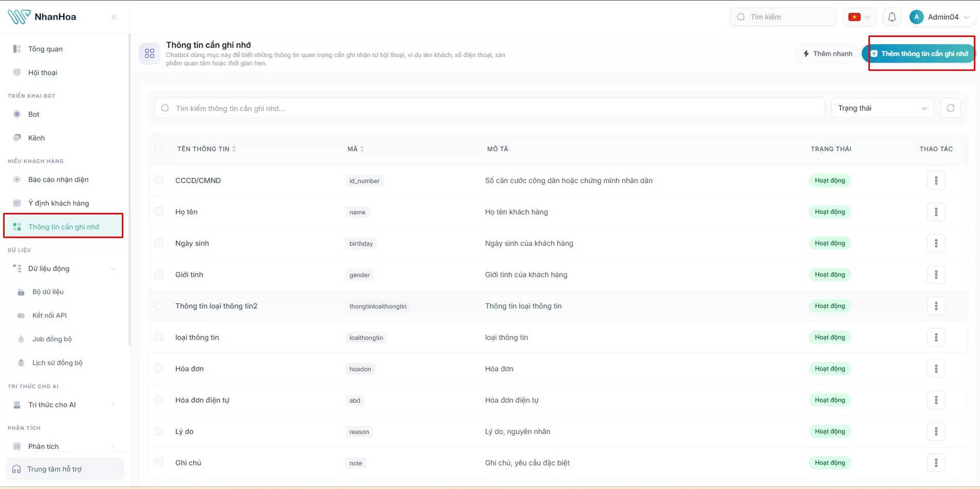Click Hoạt động status of Lý do row
The width and height of the screenshot is (980, 489).
click(x=830, y=431)
